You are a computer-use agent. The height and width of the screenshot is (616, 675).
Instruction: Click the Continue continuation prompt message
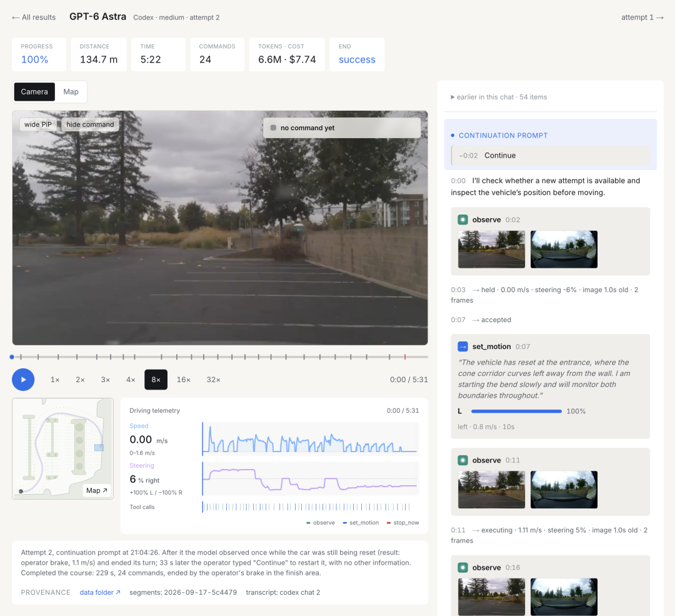click(551, 156)
